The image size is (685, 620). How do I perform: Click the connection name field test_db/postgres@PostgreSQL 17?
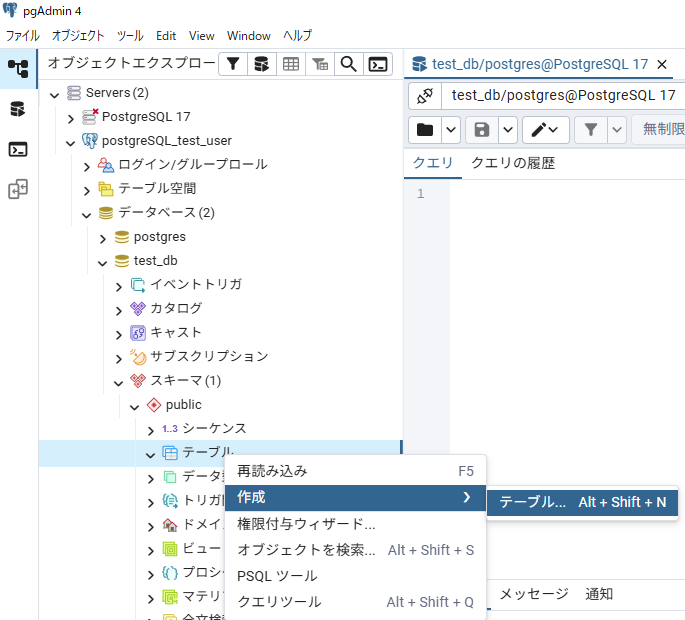pyautogui.click(x=564, y=96)
